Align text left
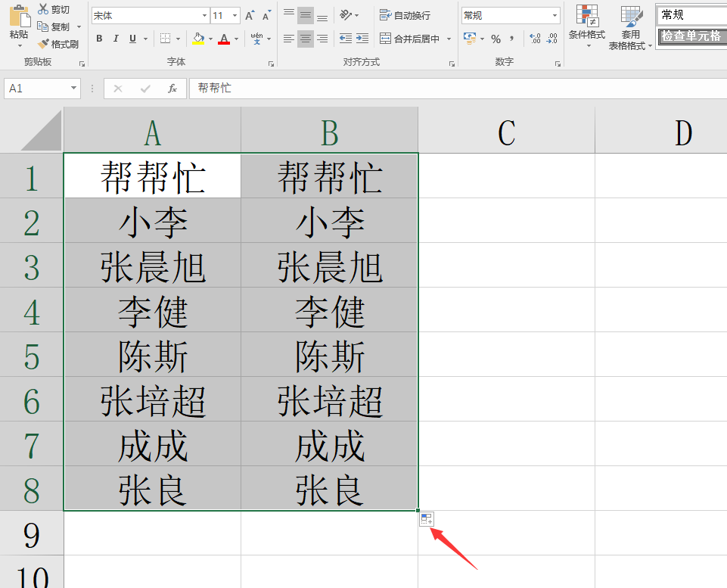 coord(289,39)
